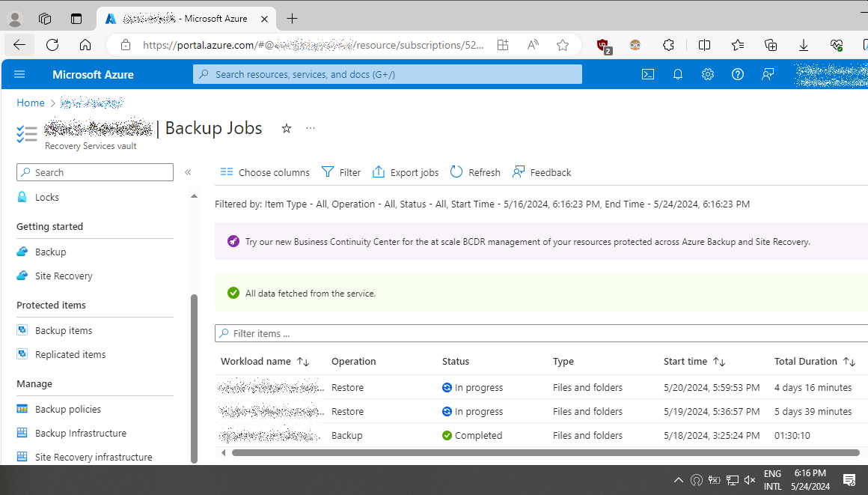Screen dimensions: 868x495
Task: Collapse the left navigation menu chevron
Action: tap(188, 172)
